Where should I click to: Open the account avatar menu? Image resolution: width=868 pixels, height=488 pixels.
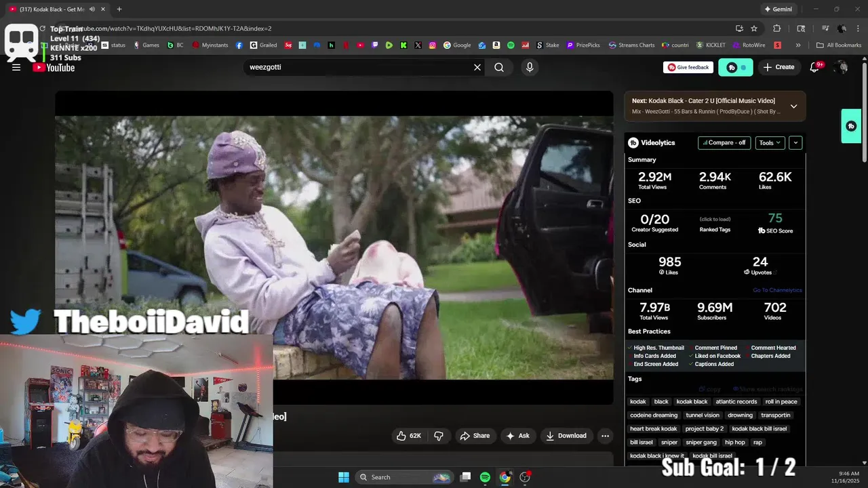[842, 67]
